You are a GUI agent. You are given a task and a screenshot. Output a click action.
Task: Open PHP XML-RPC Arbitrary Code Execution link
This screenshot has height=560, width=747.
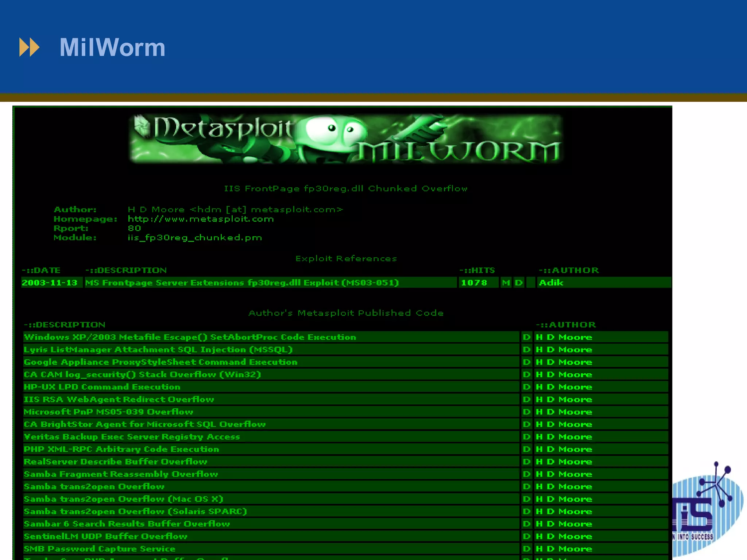tap(121, 449)
